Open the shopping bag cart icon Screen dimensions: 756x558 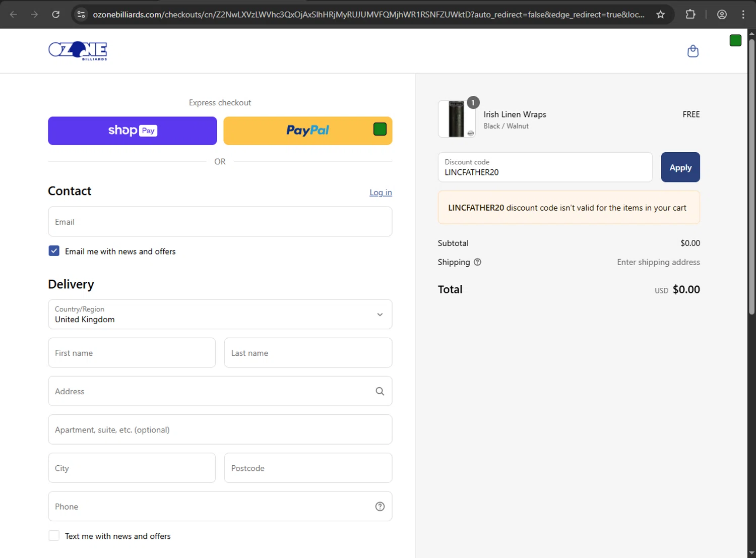point(693,51)
